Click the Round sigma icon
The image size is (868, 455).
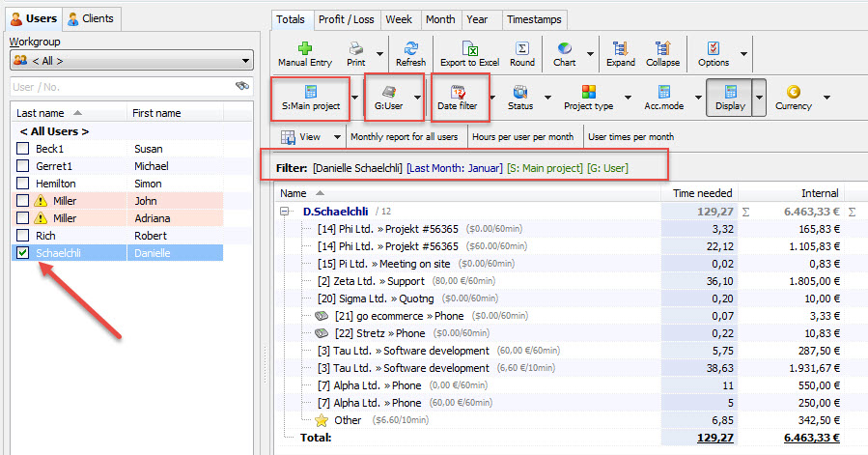point(522,49)
